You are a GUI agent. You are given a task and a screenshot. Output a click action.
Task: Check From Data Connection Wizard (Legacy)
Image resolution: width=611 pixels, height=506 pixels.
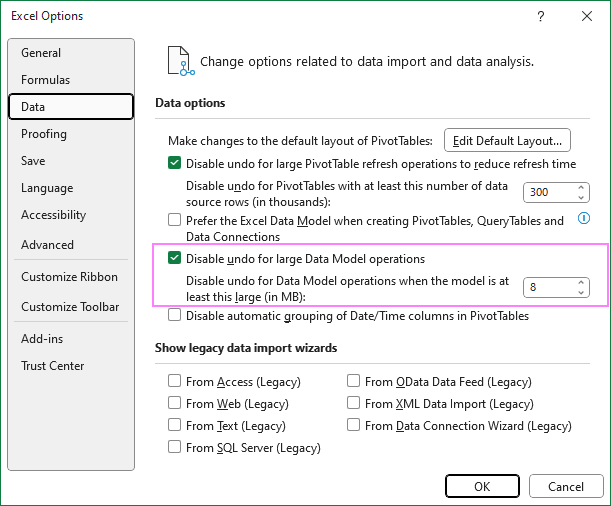pos(353,425)
